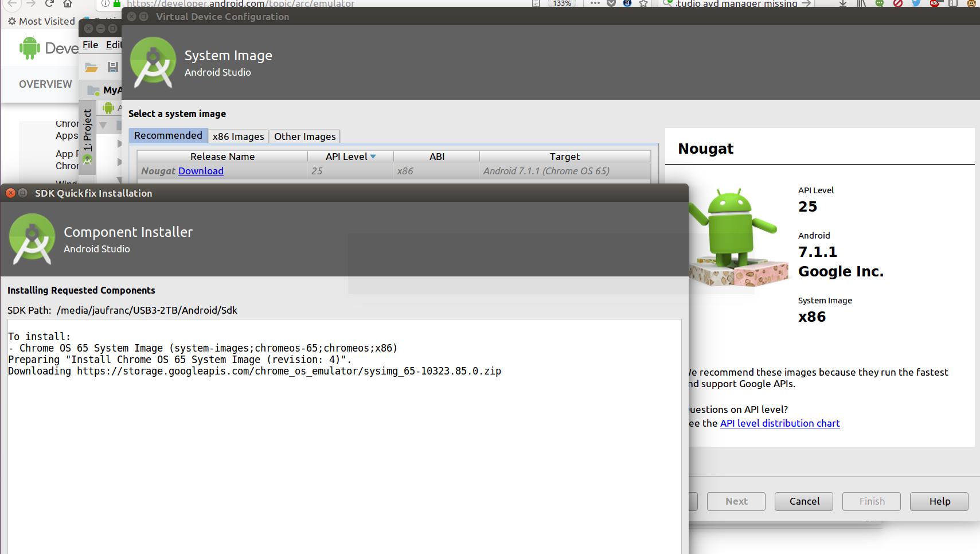
Task: Open the monkey-face extension icon
Action: click(x=971, y=3)
